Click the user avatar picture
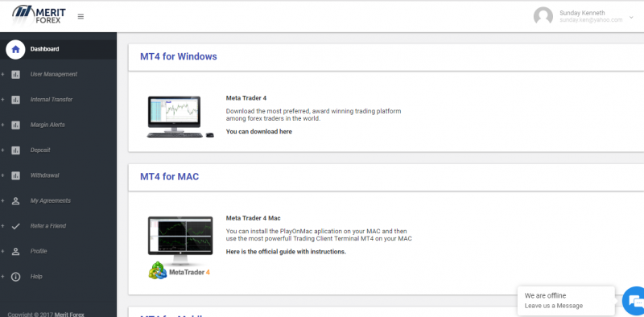Viewport: 644px width, 317px height. pos(543,16)
